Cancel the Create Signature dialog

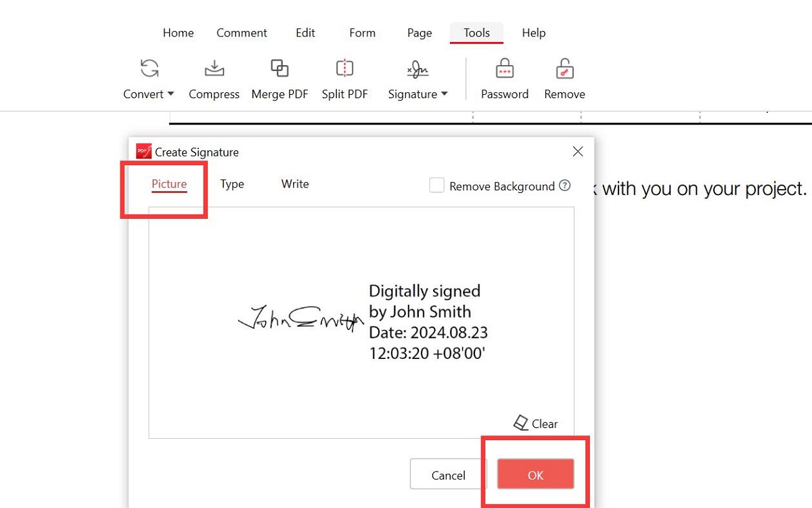(x=447, y=474)
